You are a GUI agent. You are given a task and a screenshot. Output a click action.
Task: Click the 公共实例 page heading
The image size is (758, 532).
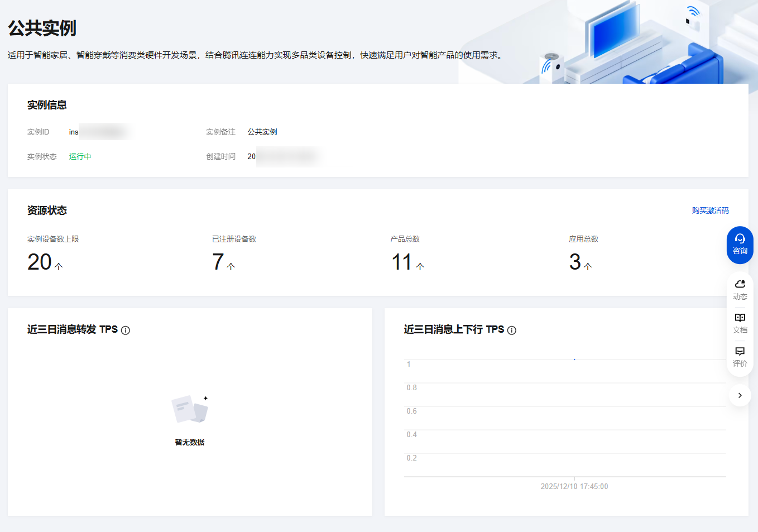(x=42, y=28)
